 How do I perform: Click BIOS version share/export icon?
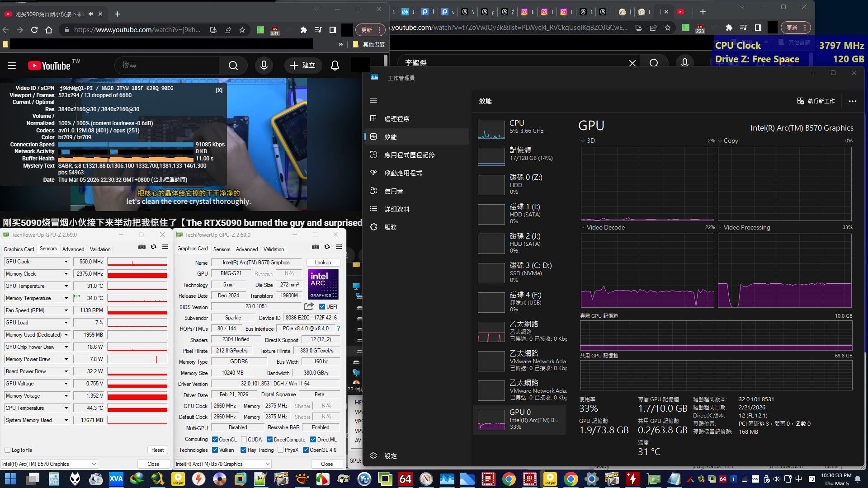pyautogui.click(x=309, y=306)
